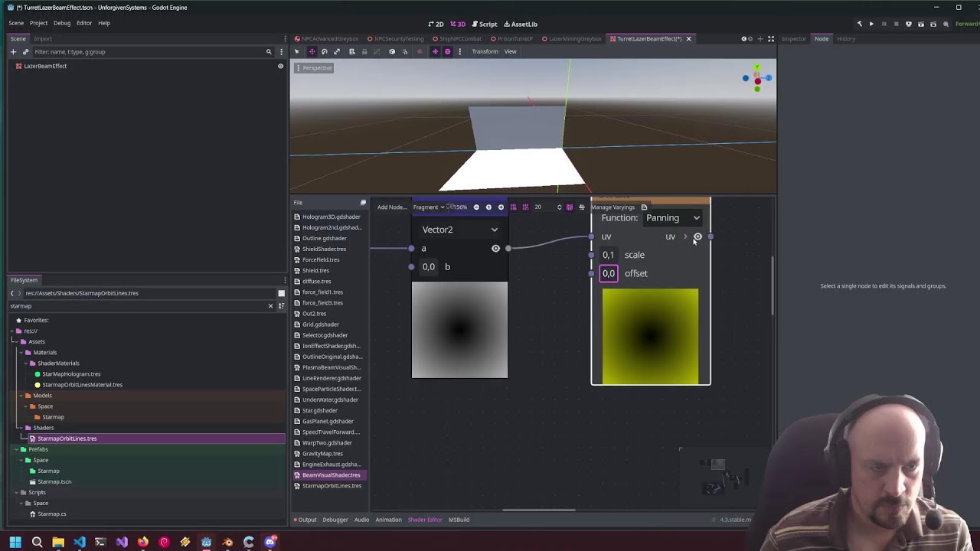Toggle the shader graph minimap icon
This screenshot has width=980, height=551.
(569, 207)
